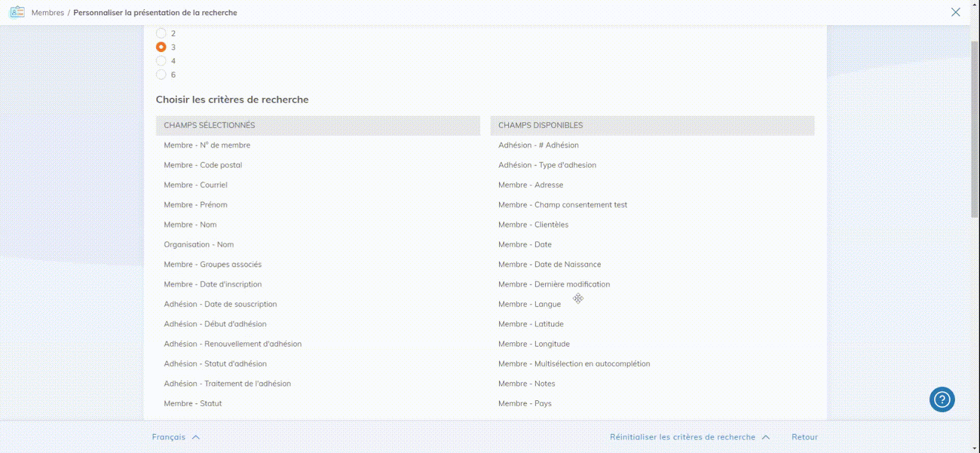Click Membres breadcrumb link
The height and width of the screenshot is (453, 980).
(x=48, y=13)
